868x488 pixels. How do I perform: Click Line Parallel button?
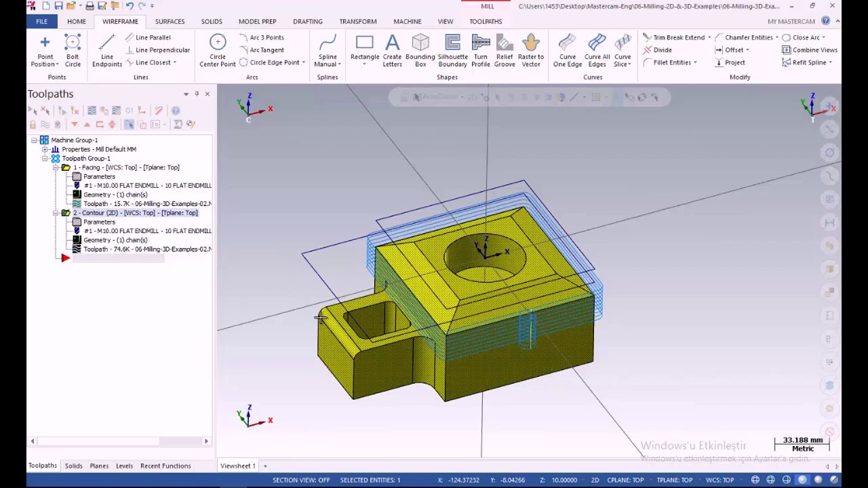coord(147,37)
